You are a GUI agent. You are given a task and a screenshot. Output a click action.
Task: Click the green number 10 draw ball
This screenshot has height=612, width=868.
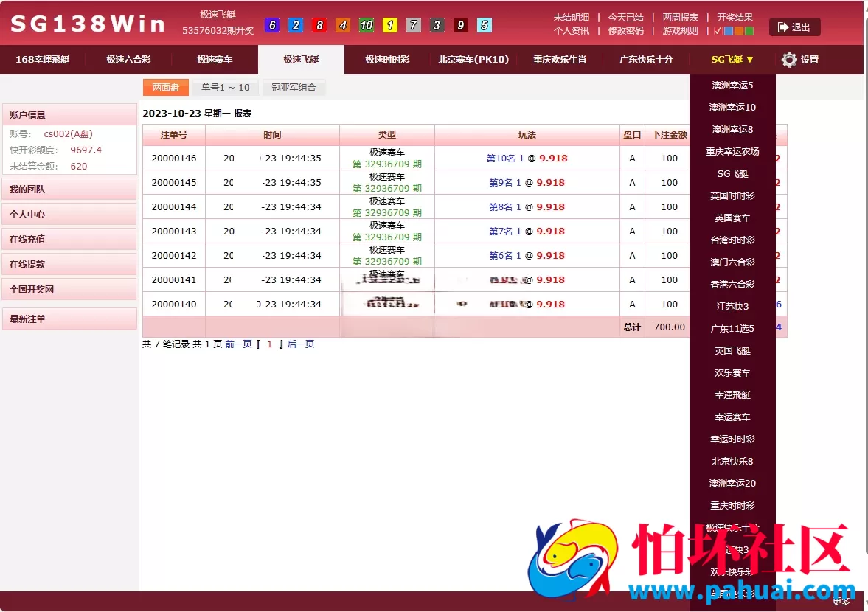pos(367,26)
